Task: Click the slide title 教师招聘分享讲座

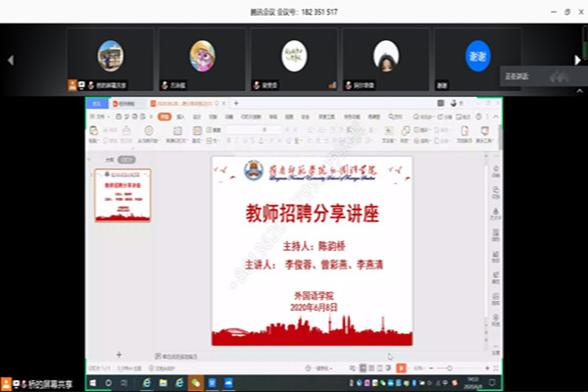Action: coord(311,215)
